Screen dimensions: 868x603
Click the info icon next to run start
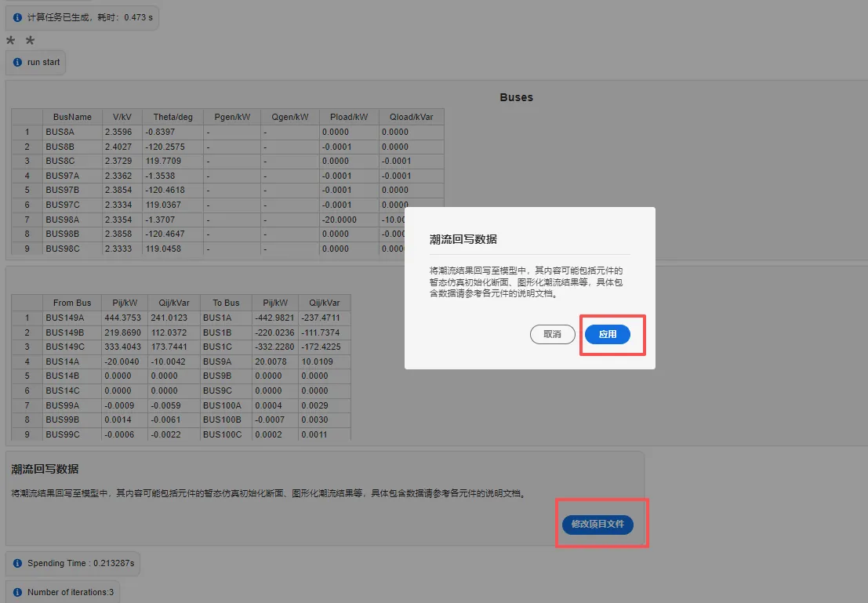pos(17,62)
